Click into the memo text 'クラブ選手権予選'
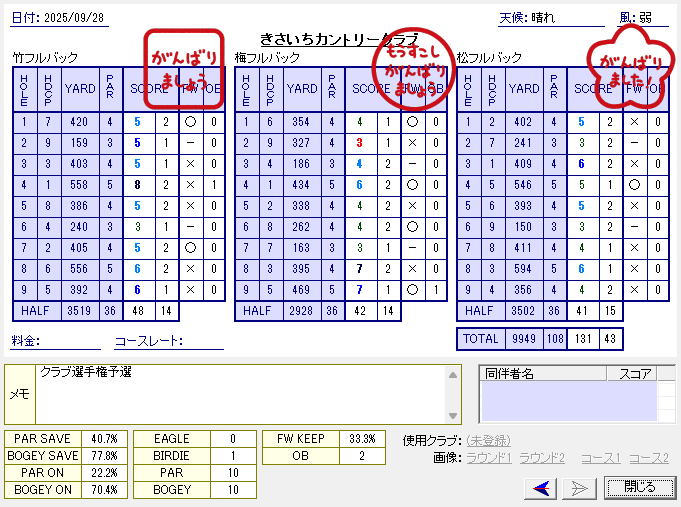This screenshot has height=507, width=681. click(x=86, y=373)
